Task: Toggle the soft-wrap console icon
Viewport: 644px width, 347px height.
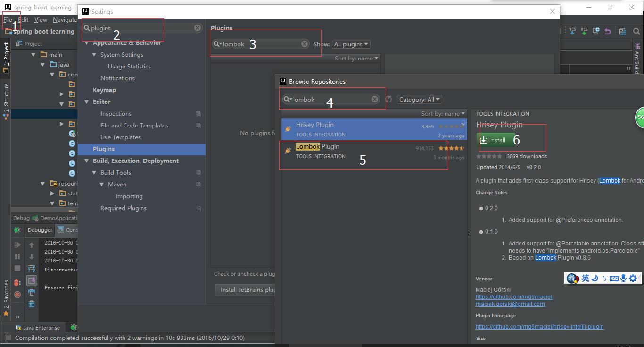Action: (x=32, y=268)
